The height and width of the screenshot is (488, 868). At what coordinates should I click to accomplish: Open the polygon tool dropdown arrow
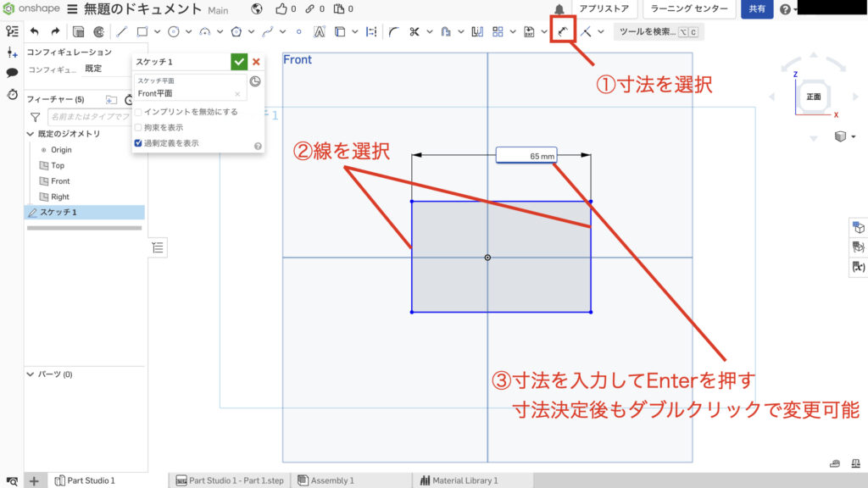(251, 31)
